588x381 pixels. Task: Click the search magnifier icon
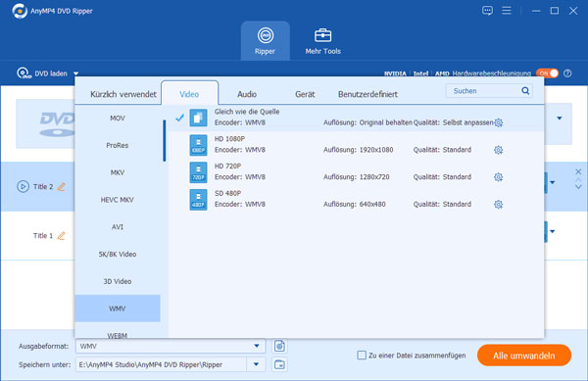pos(525,91)
